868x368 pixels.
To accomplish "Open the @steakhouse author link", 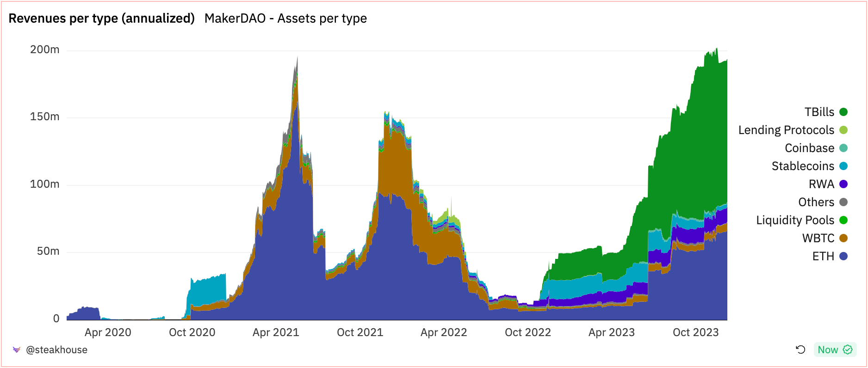I will point(56,350).
